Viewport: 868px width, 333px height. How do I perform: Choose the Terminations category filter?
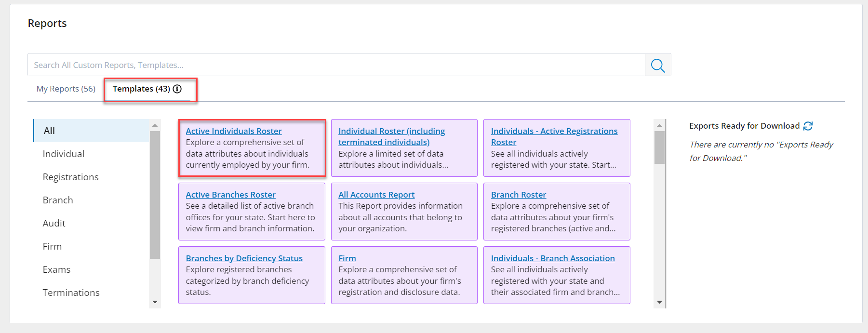click(x=71, y=293)
